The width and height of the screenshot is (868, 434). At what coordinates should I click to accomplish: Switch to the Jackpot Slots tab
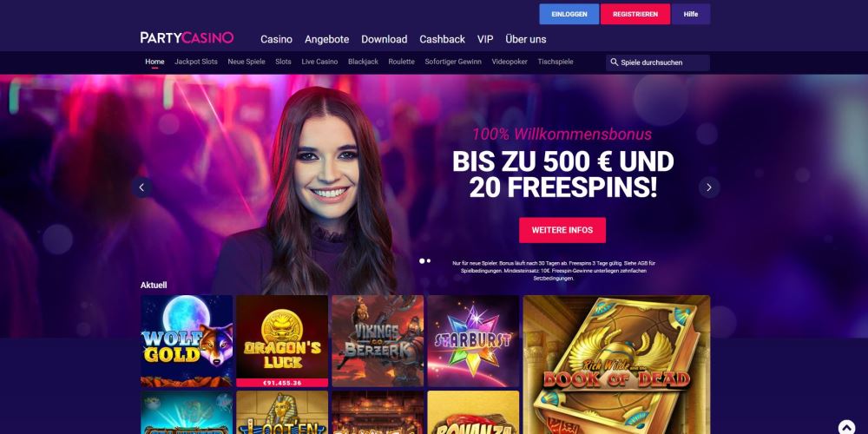(196, 62)
